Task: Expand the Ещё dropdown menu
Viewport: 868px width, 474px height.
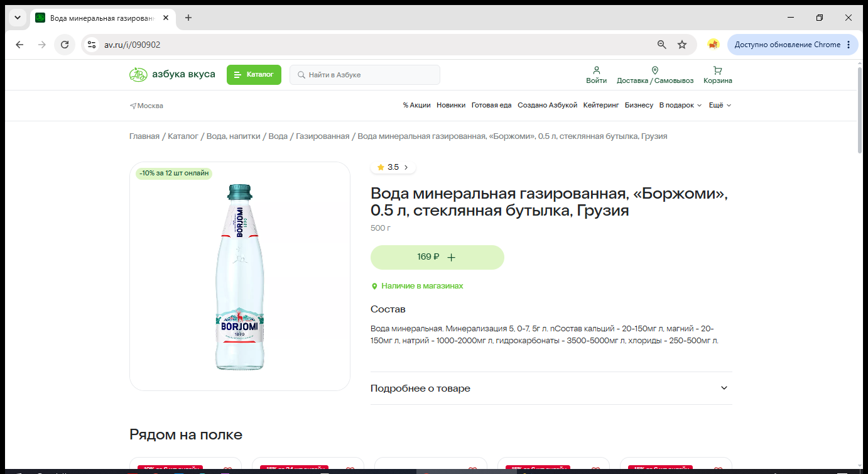Action: [x=720, y=106]
